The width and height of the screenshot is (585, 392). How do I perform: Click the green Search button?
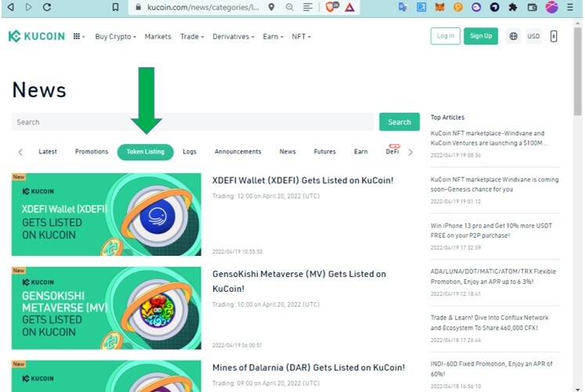(399, 122)
